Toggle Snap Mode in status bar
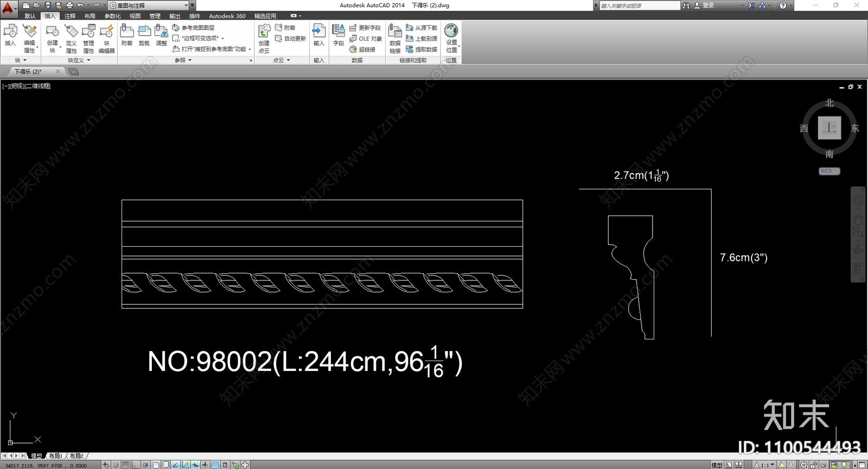868x469 pixels. [x=116, y=465]
